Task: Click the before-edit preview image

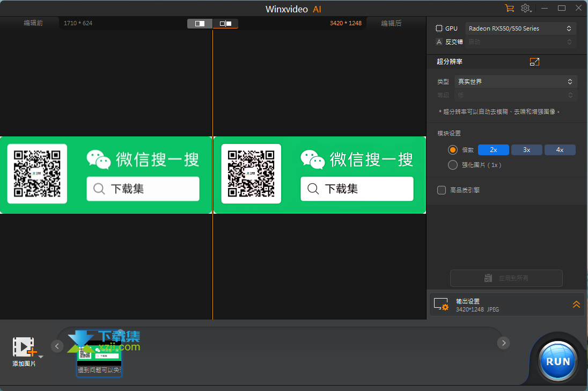Action: tap(106, 175)
